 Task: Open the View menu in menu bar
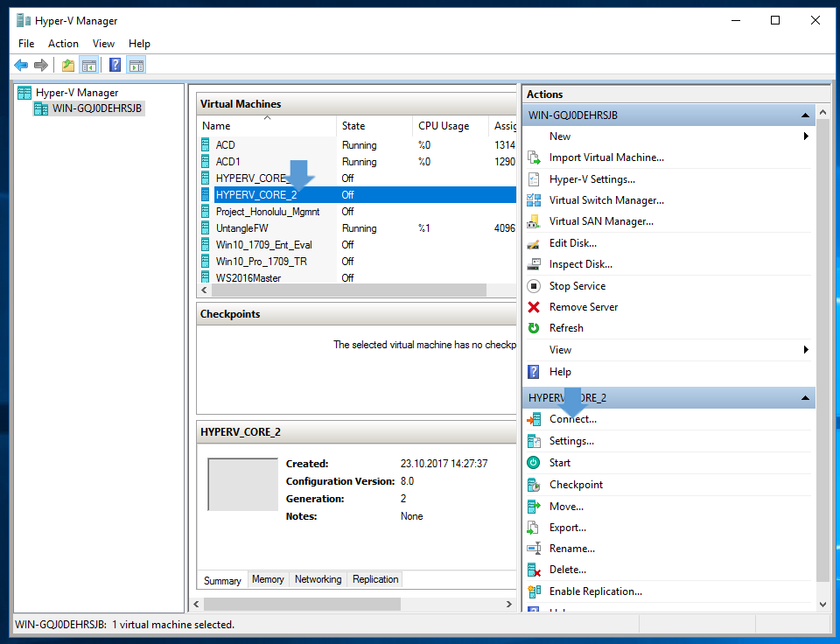(103, 44)
